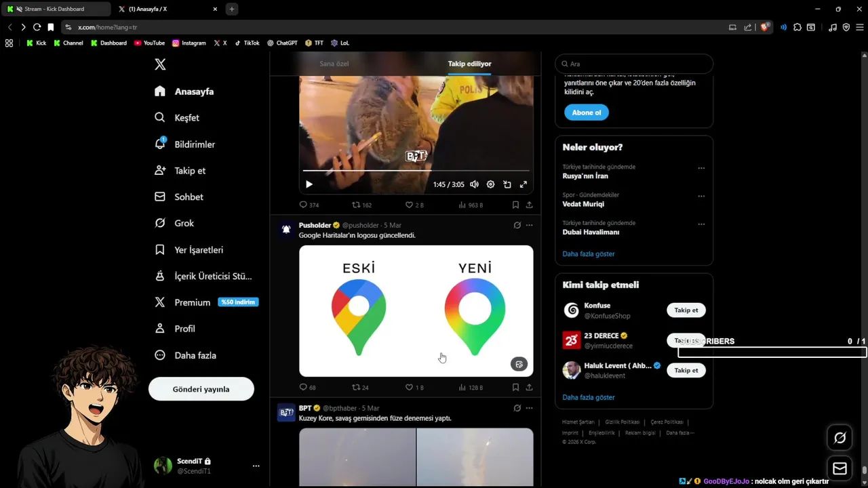Repost Pusholder's post with 24 reposts
Image resolution: width=868 pixels, height=488 pixels.
click(x=360, y=388)
